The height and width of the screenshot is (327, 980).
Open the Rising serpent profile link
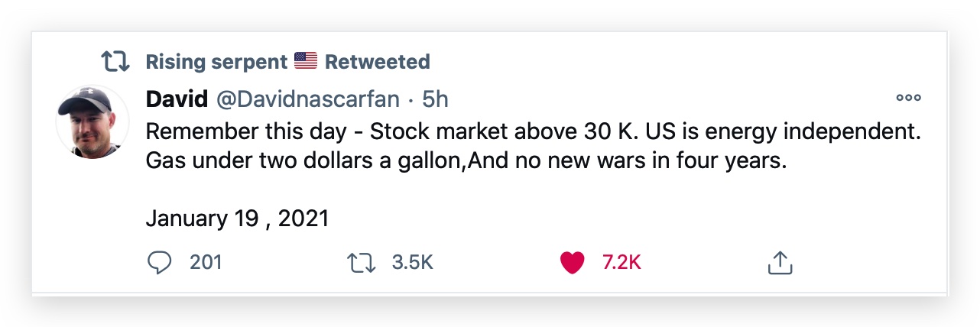[x=216, y=62]
